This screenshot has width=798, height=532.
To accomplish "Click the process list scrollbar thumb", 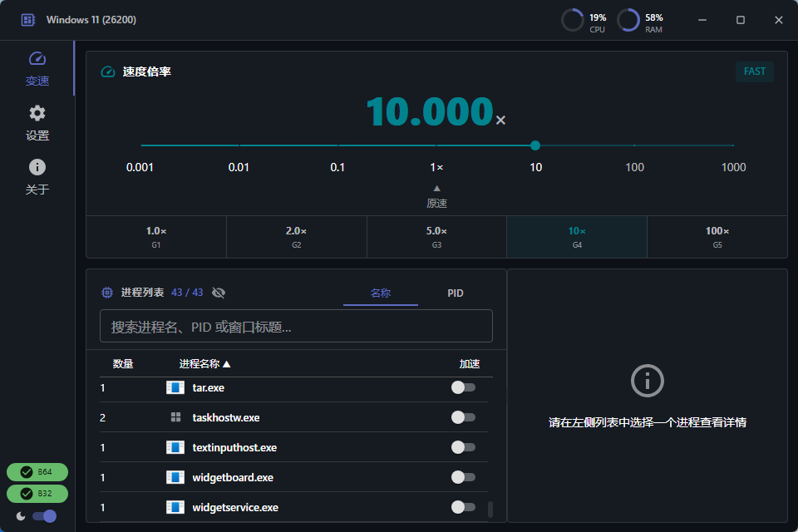I will point(490,509).
